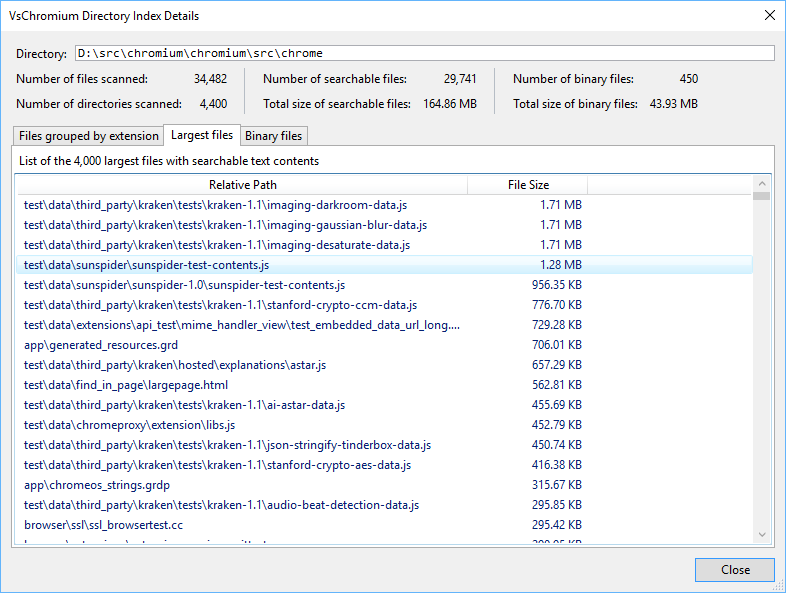Click the 562.81 KB file size cell

[x=556, y=385]
